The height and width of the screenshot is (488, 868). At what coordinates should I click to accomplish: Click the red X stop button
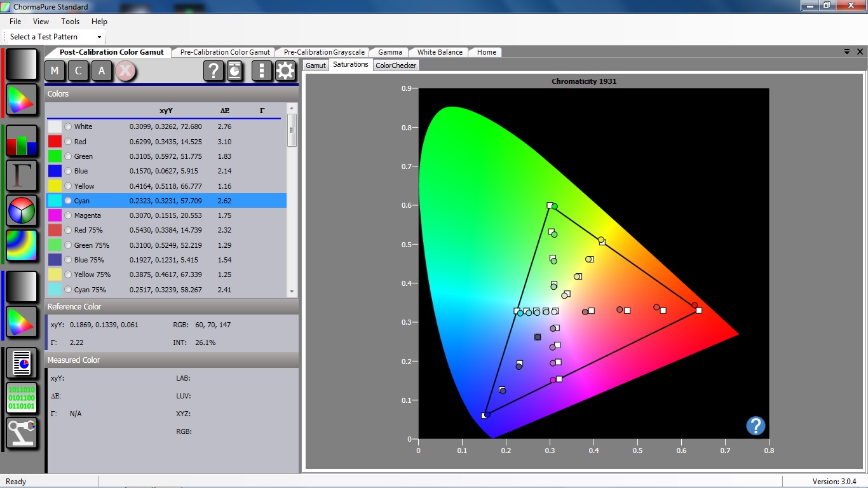coord(125,71)
